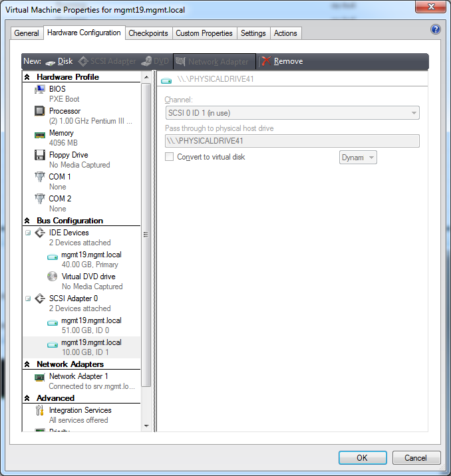Click the hardware list scrollbar thumb
Viewport: 451px width, 476px height.
(x=146, y=235)
